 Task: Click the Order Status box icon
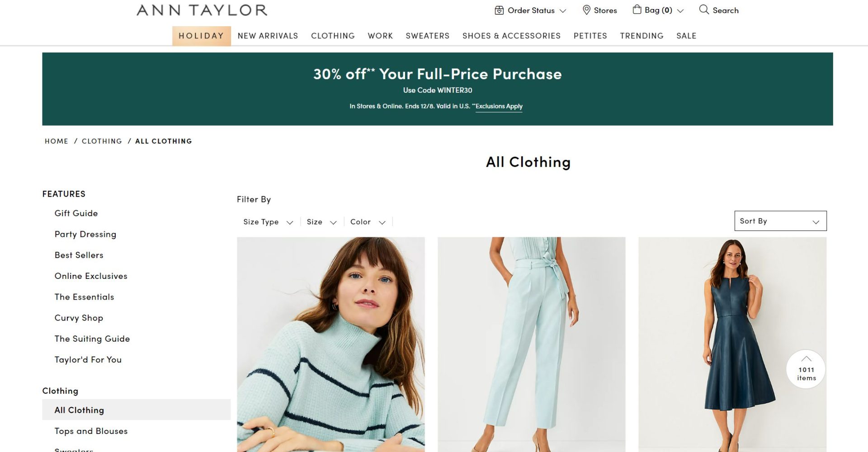[499, 10]
